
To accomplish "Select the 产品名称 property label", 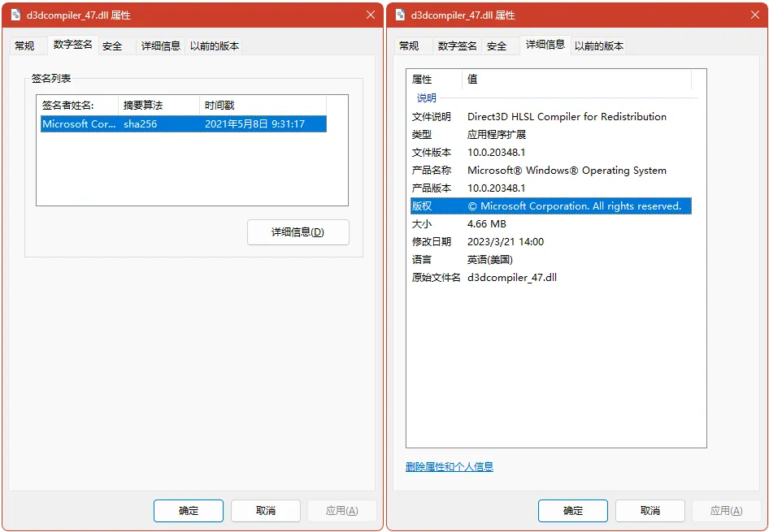I will tap(431, 171).
